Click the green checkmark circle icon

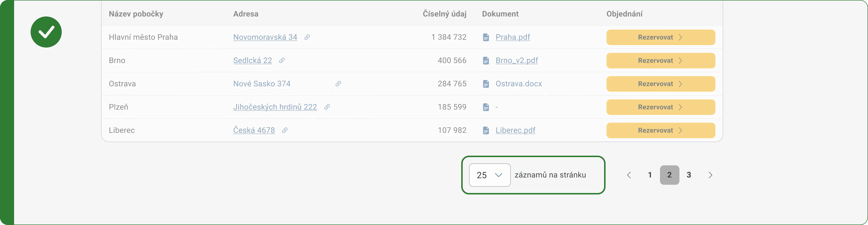tap(46, 32)
